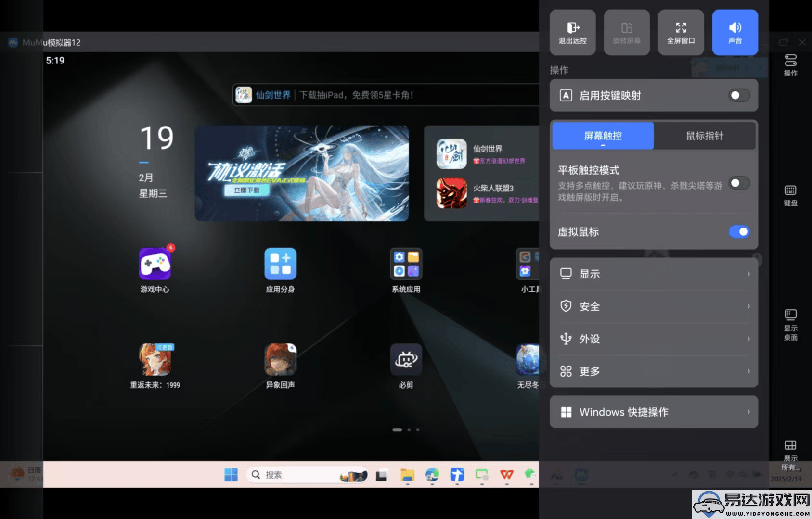Click the 显示桌面 show desktop icon
This screenshot has height=519, width=812.
(790, 325)
